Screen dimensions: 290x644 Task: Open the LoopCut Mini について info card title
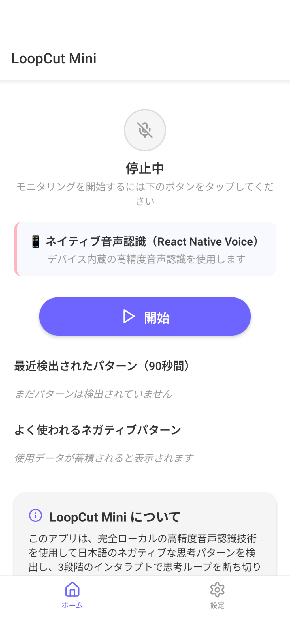click(x=115, y=517)
